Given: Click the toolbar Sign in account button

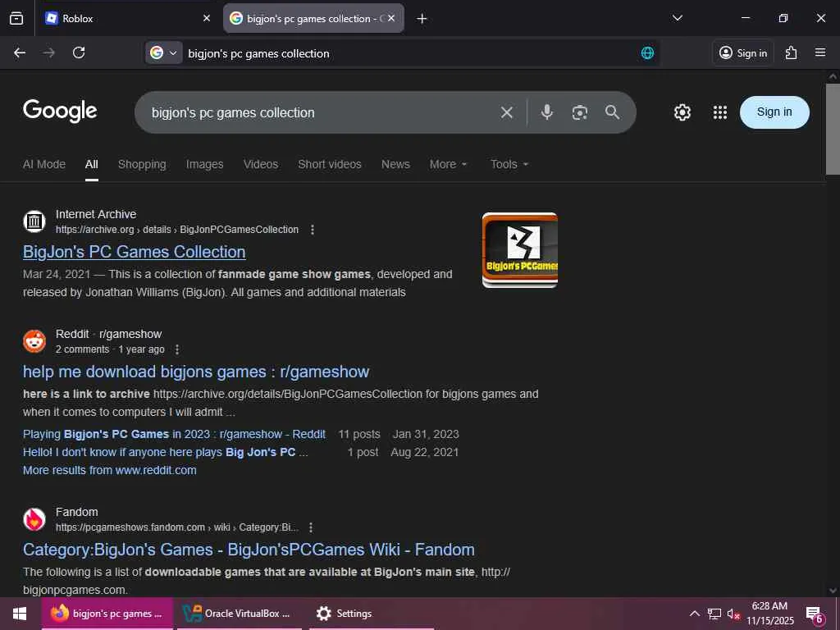Looking at the screenshot, I should [743, 52].
